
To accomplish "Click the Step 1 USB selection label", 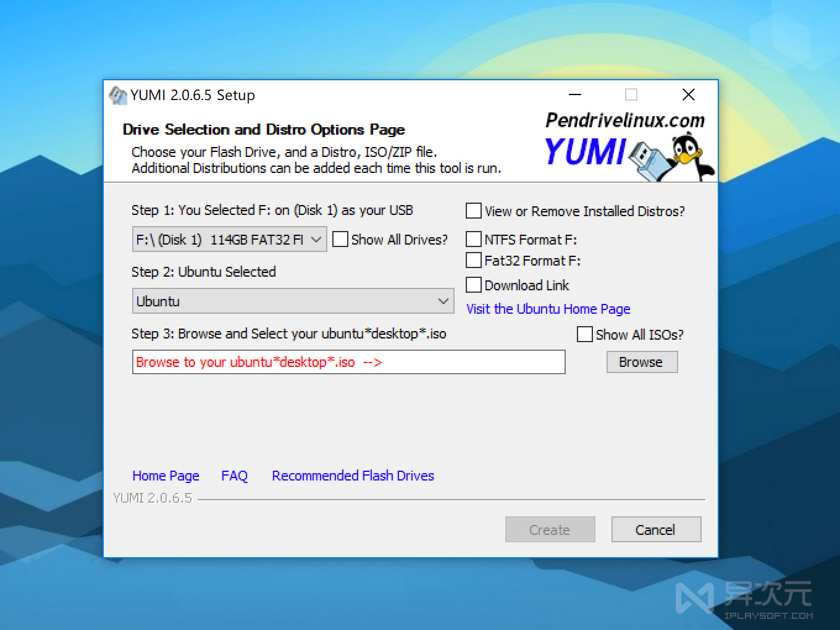I will [272, 210].
